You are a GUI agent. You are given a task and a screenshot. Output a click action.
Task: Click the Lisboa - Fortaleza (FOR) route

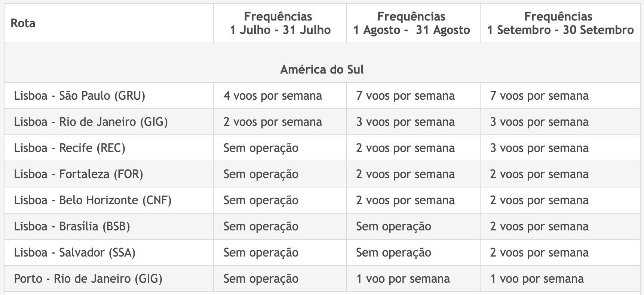tap(79, 174)
